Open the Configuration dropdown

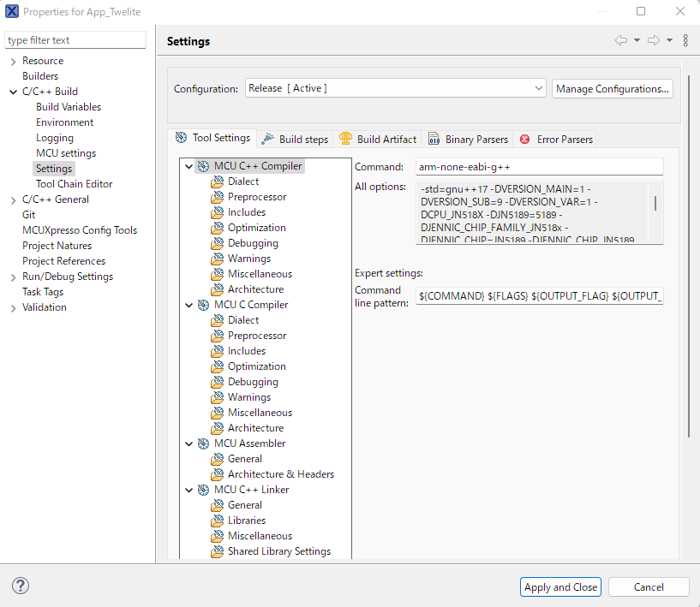(396, 88)
